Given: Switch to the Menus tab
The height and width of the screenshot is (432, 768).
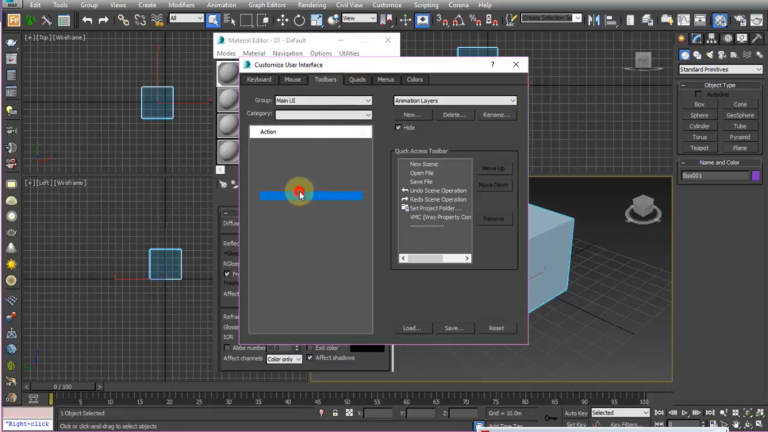Looking at the screenshot, I should pos(386,79).
